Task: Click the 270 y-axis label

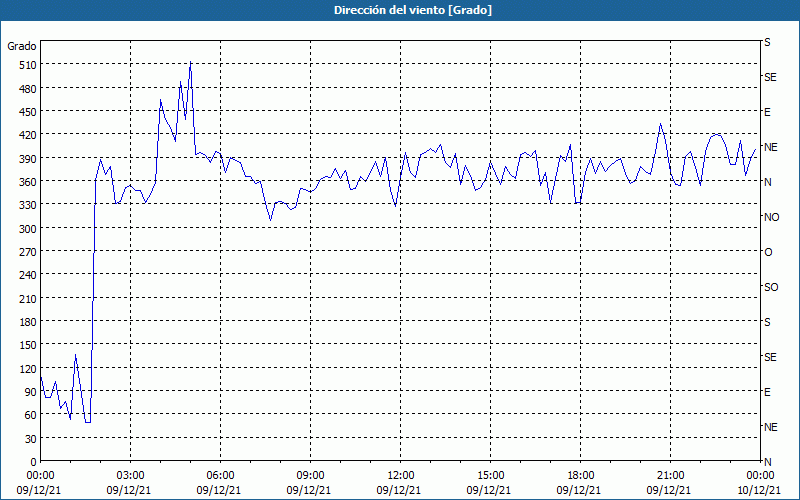Action: 28,252
